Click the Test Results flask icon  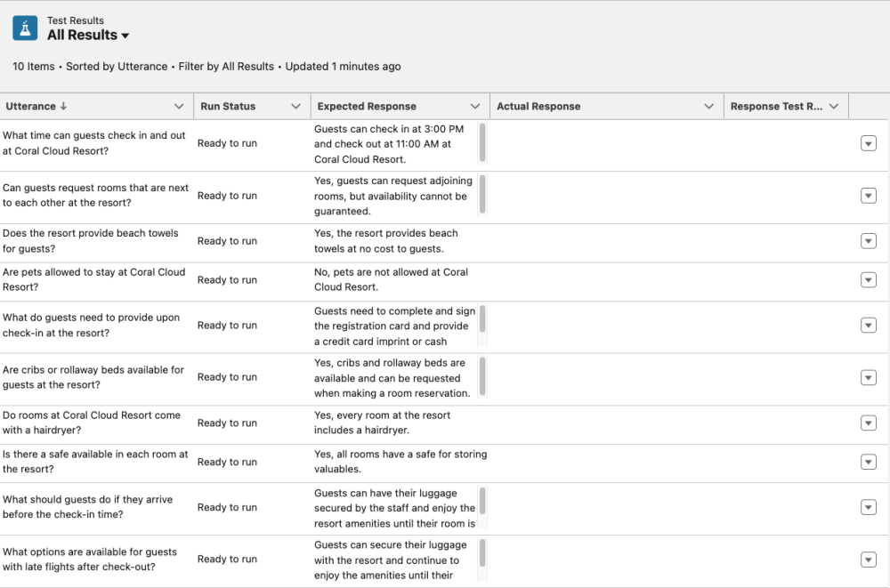pyautogui.click(x=23, y=28)
